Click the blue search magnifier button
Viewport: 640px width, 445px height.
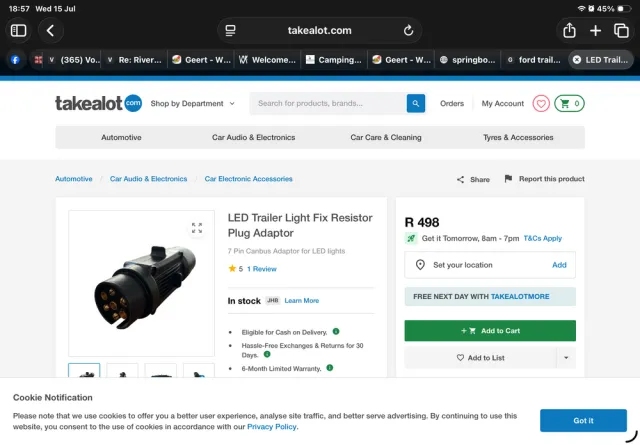[x=416, y=103]
